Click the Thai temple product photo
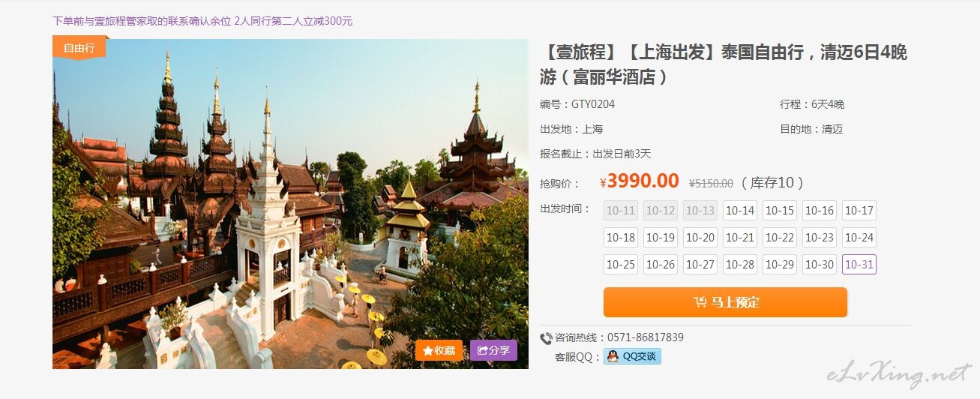980x399 pixels. point(290,203)
